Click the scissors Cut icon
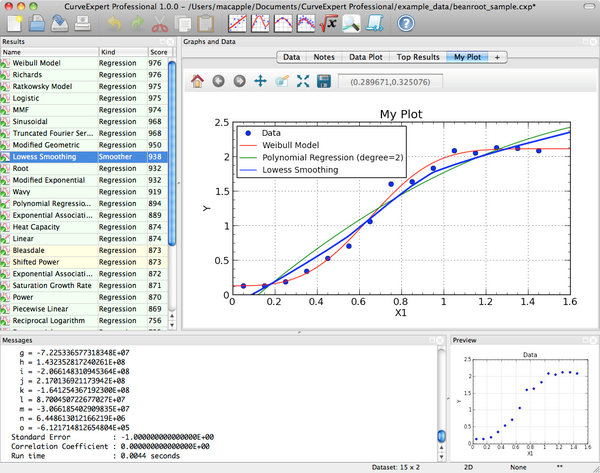The height and width of the screenshot is (473, 600). pos(161,24)
